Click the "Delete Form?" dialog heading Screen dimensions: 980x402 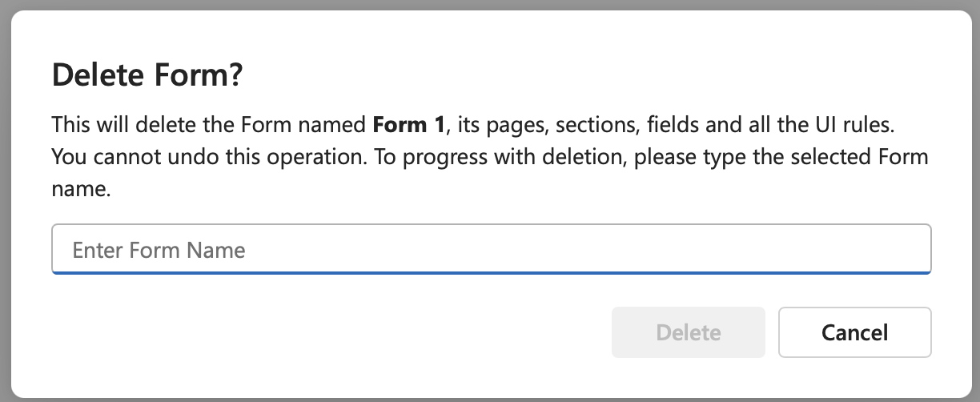point(147,76)
